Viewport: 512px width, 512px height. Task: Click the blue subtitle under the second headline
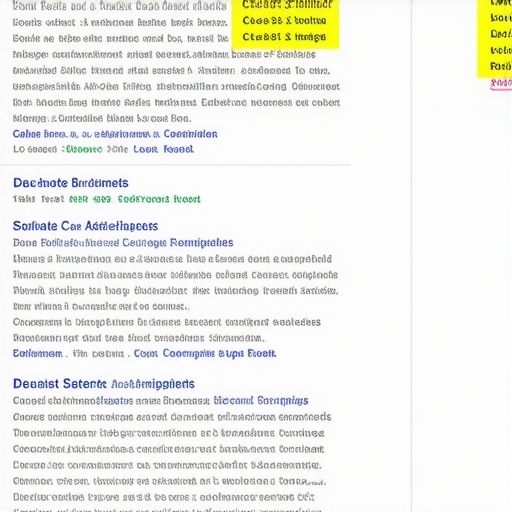(x=123, y=243)
